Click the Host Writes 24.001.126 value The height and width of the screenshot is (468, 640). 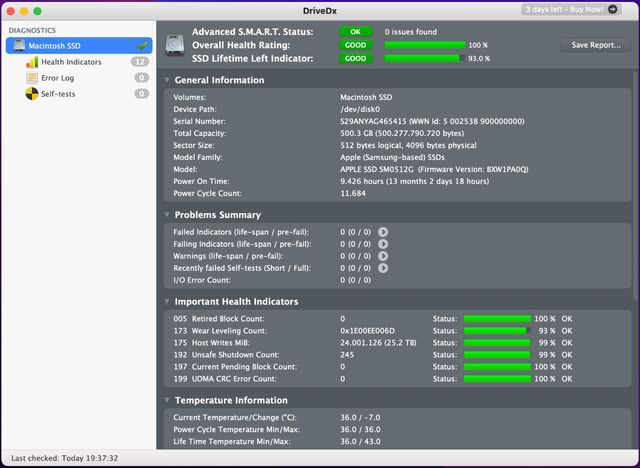[378, 343]
